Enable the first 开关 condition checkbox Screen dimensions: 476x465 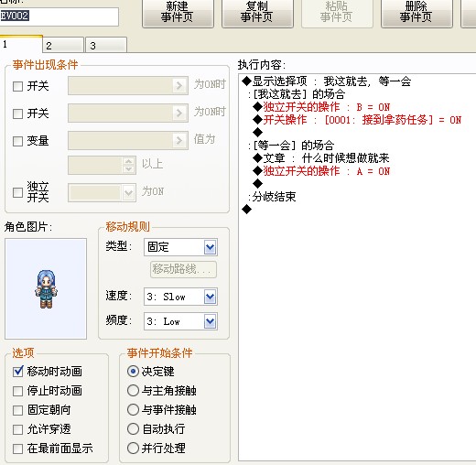[x=17, y=86]
